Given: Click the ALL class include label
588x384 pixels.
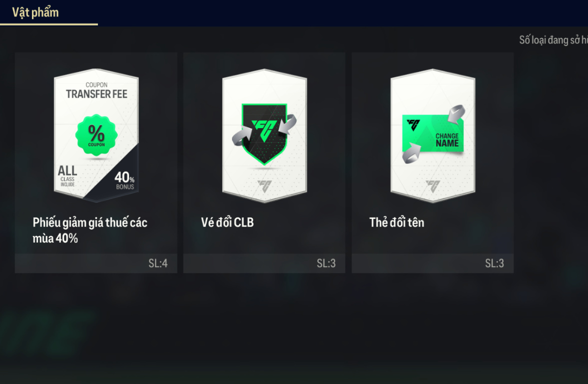Looking at the screenshot, I should [x=67, y=176].
